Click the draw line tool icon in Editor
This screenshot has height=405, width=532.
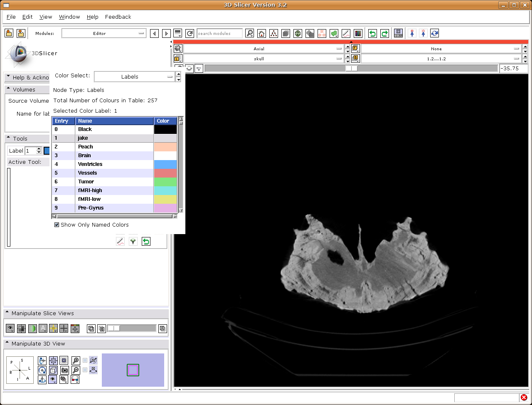120,241
